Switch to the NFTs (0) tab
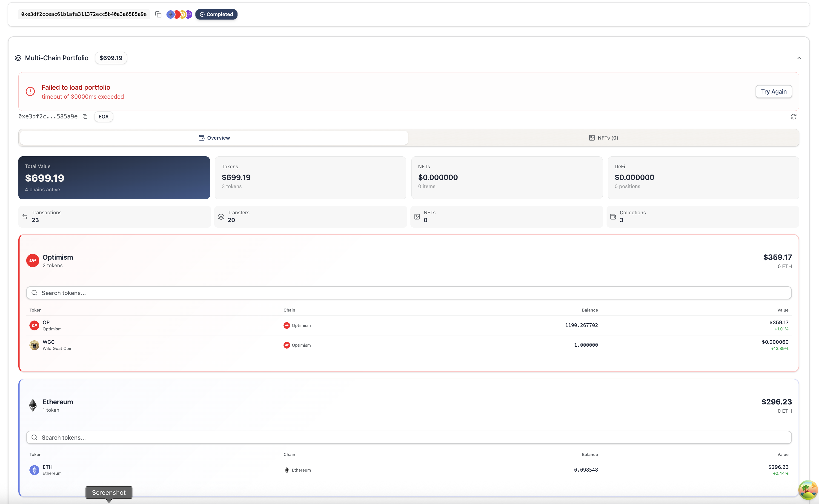The image size is (819, 504). [603, 138]
